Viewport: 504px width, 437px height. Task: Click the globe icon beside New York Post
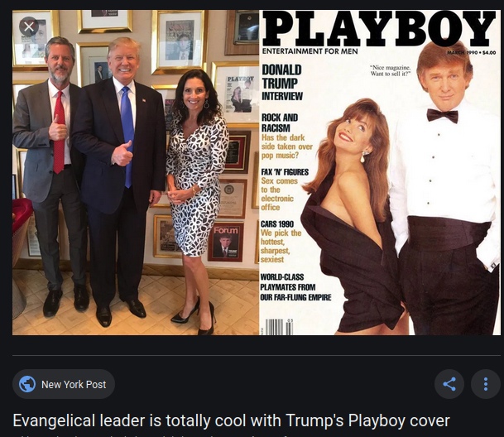coord(27,384)
